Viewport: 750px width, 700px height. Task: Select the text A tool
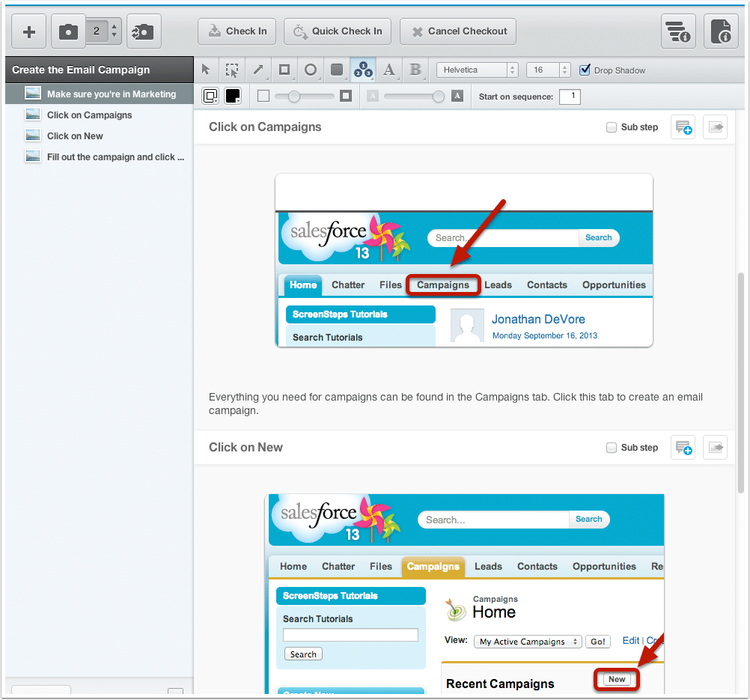coord(389,70)
